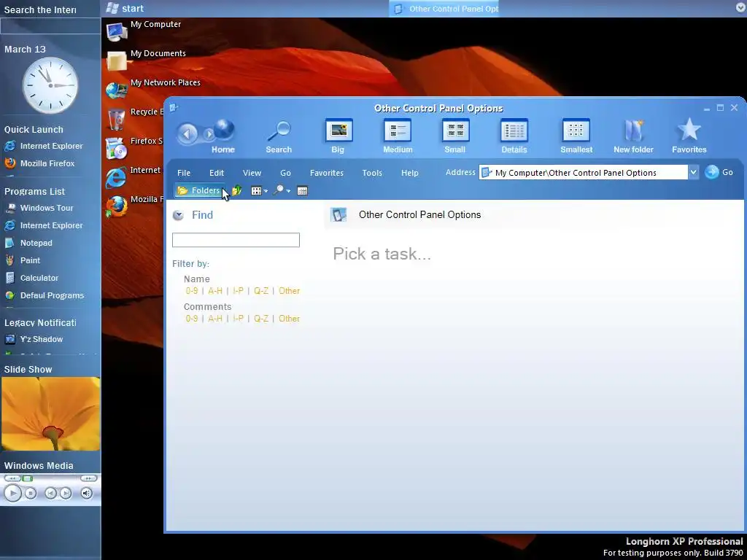Open the start button
This screenshot has width=747, height=560.
(x=125, y=8)
